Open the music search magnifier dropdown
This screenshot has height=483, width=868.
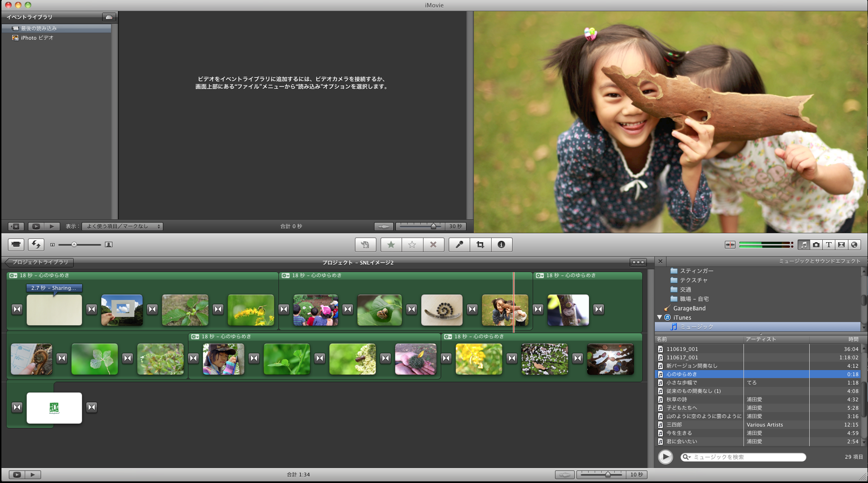point(686,457)
